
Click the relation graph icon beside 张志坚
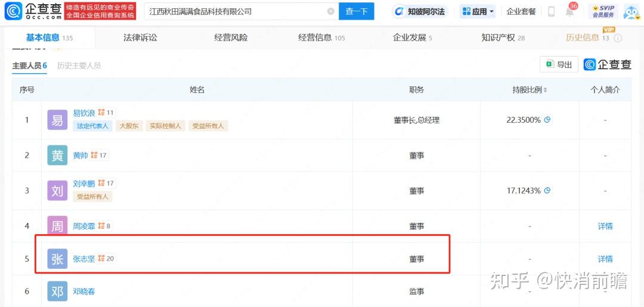point(101,259)
